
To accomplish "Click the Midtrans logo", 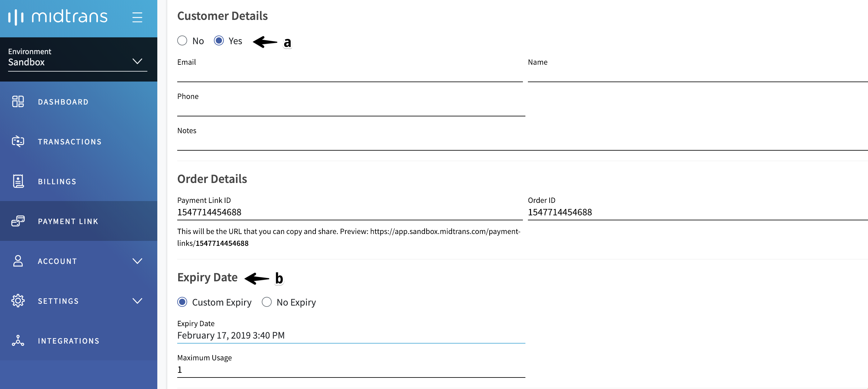I will pos(58,17).
